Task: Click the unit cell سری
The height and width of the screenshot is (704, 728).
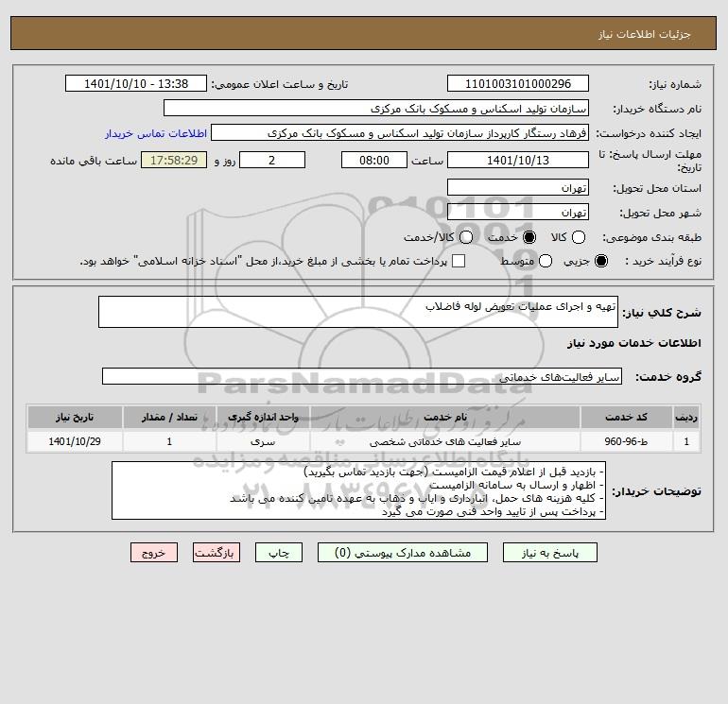Action: [263, 441]
